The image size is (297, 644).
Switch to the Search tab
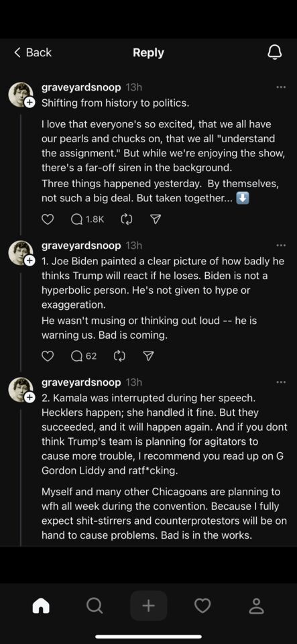tap(95, 605)
